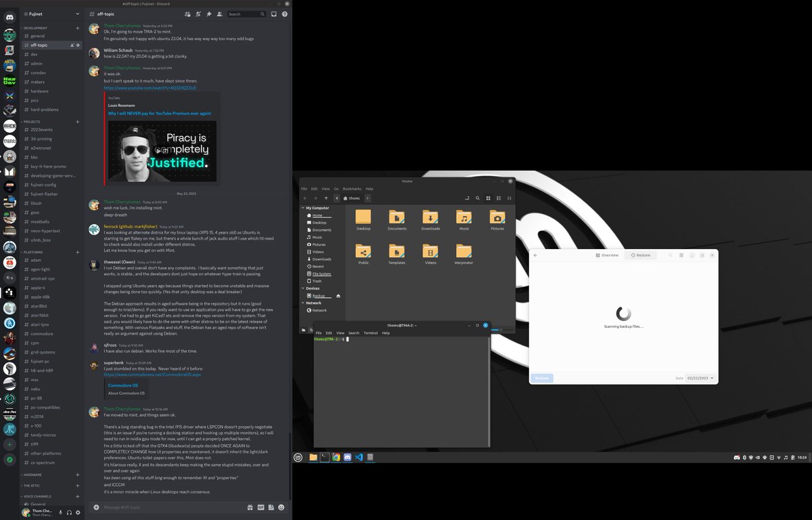Create channel in DEVELOPMENT with plus icon

pos(78,28)
